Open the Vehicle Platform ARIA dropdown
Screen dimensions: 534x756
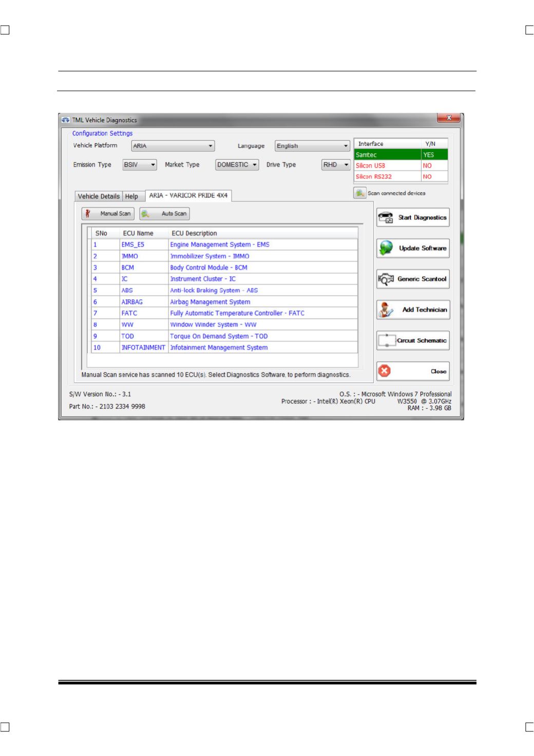pos(173,146)
